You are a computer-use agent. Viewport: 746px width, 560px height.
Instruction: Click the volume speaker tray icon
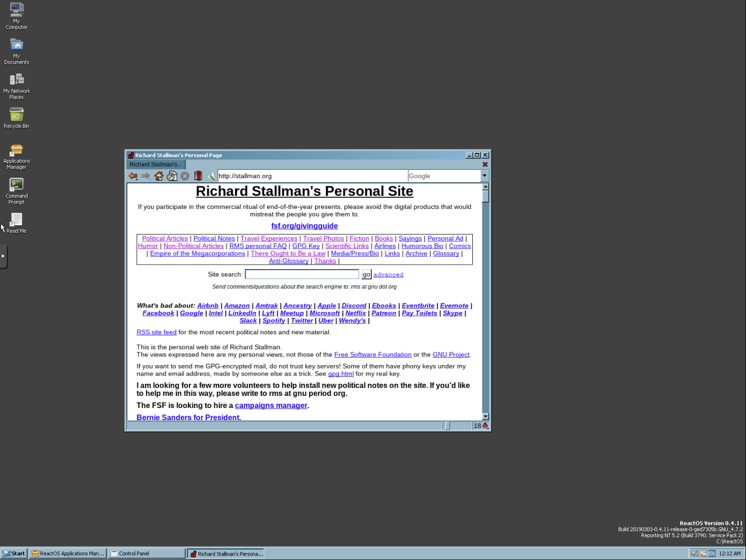(x=694, y=553)
